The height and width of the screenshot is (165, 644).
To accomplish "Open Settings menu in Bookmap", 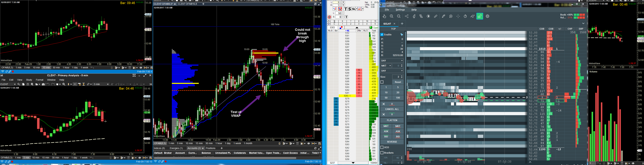I will pos(400,10).
